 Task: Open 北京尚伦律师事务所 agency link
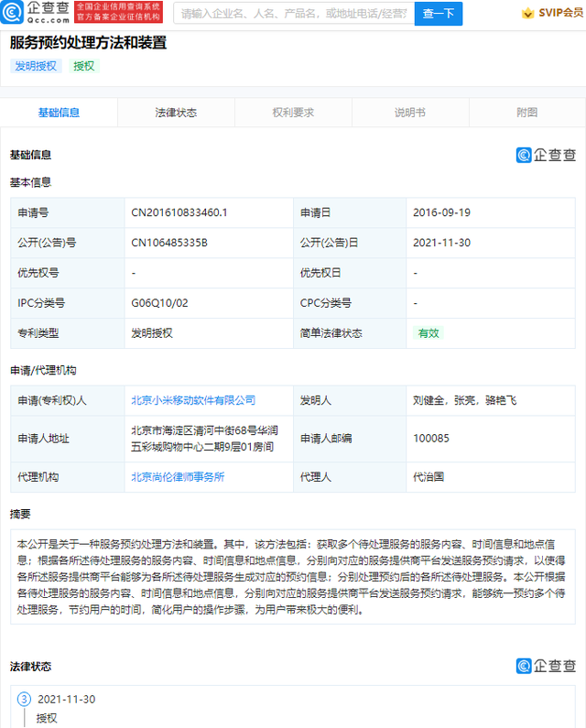pyautogui.click(x=178, y=476)
